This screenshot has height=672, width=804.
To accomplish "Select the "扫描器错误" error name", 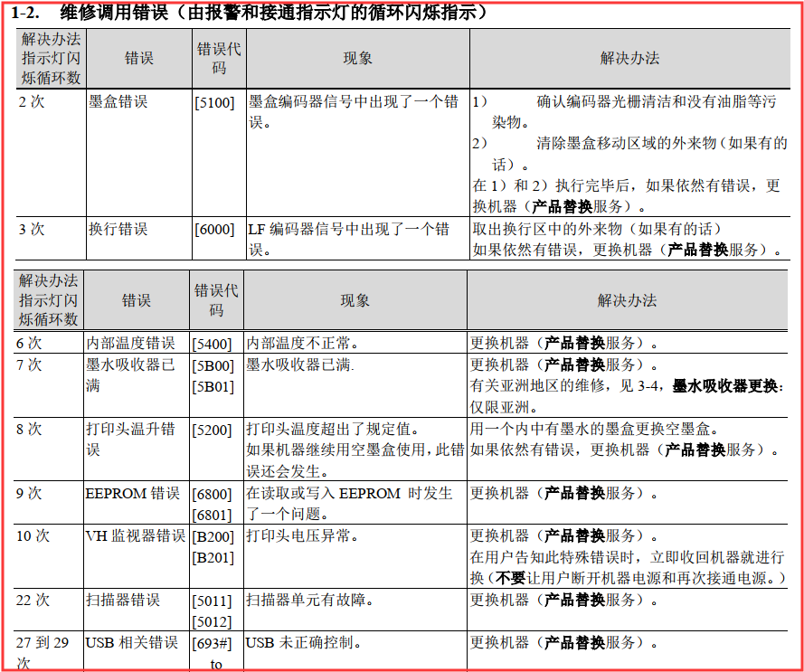I will [123, 600].
